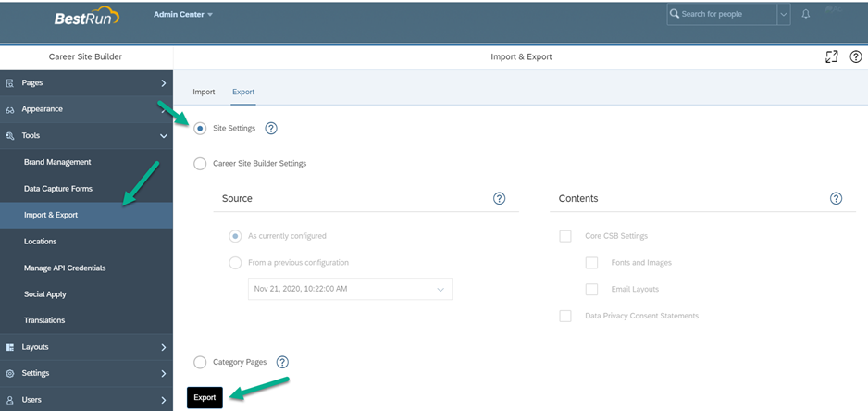This screenshot has height=411, width=868.
Task: Switch to the Import tab
Action: coord(204,92)
